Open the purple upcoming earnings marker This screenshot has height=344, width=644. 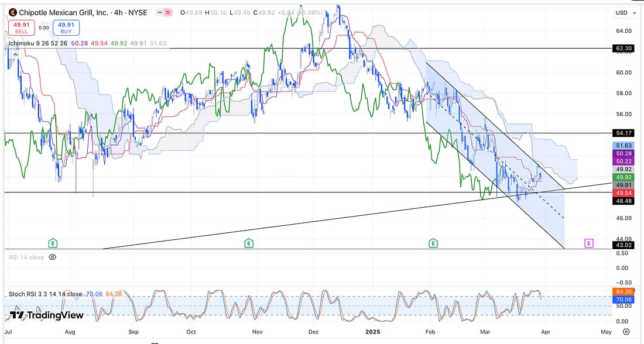[x=588, y=243]
